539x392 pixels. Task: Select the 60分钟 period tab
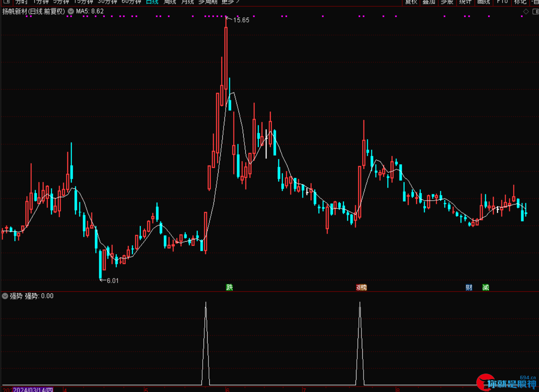click(x=131, y=2)
